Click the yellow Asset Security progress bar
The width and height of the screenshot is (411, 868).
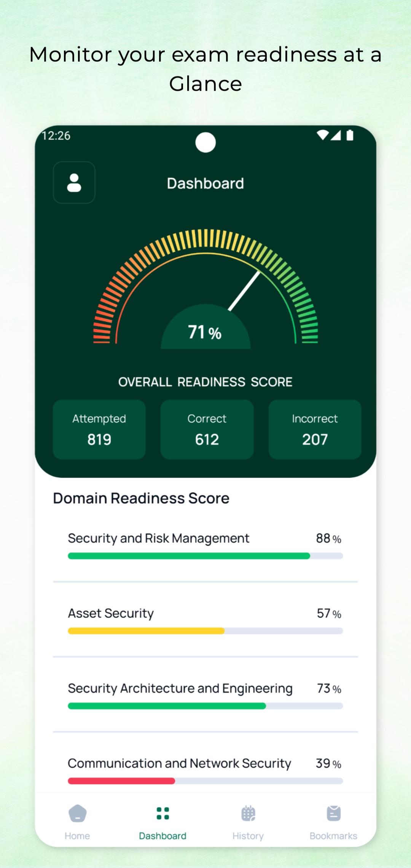pyautogui.click(x=147, y=631)
